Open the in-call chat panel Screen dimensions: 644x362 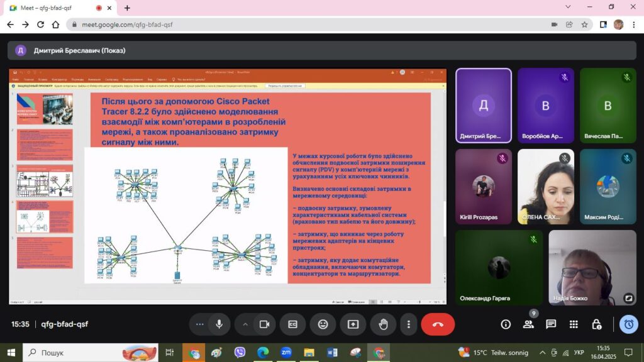point(551,324)
